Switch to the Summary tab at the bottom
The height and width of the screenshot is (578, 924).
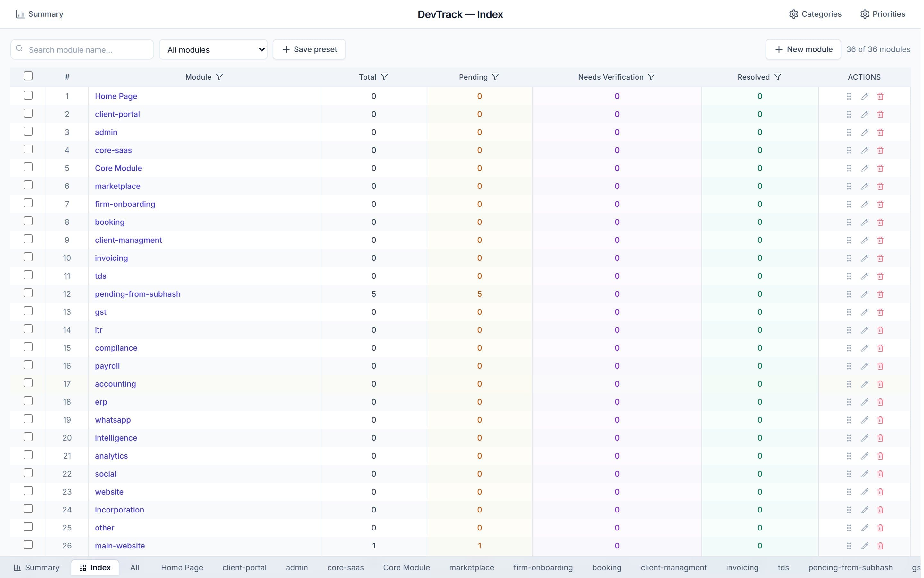37,567
